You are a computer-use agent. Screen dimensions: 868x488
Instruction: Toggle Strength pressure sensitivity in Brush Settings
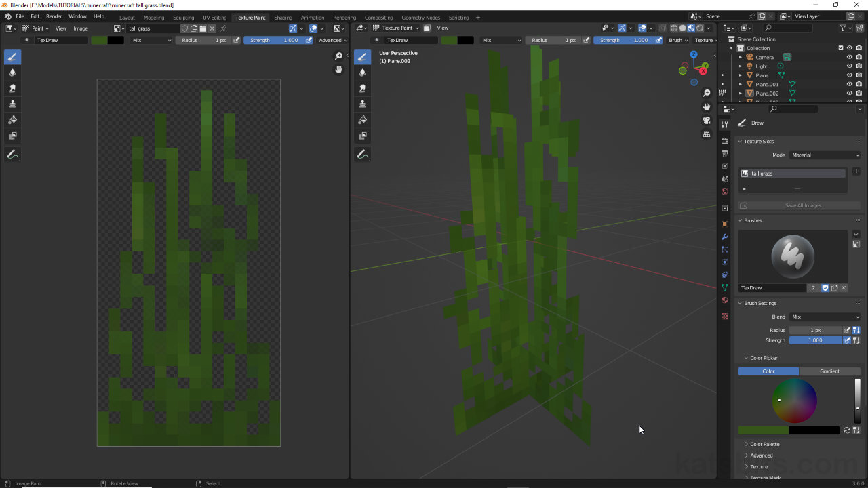tap(847, 340)
